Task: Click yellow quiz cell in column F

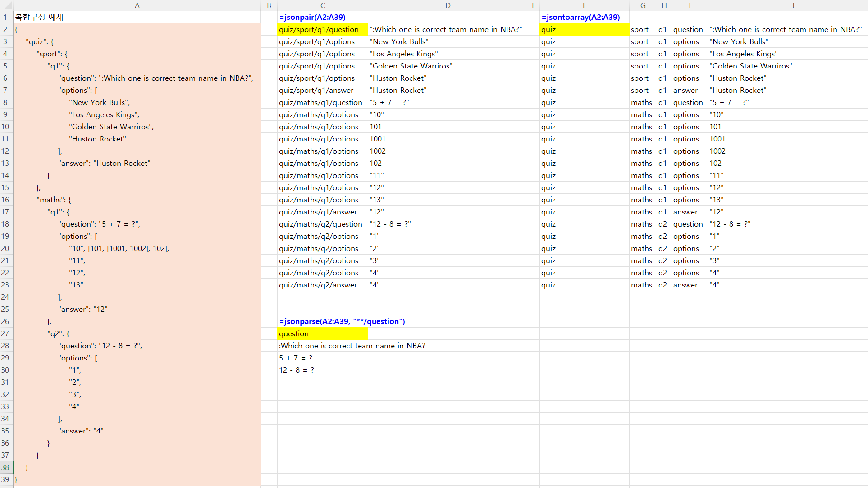Action: click(584, 29)
